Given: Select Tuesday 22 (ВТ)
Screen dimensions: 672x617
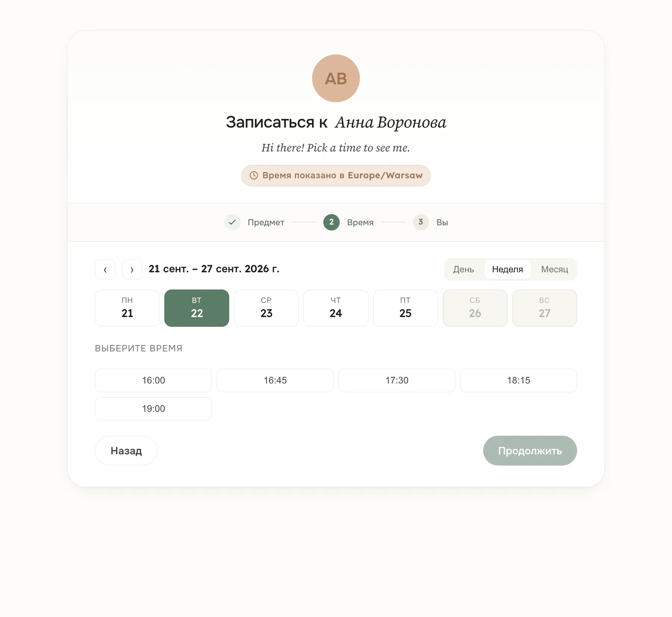Looking at the screenshot, I should (x=197, y=308).
